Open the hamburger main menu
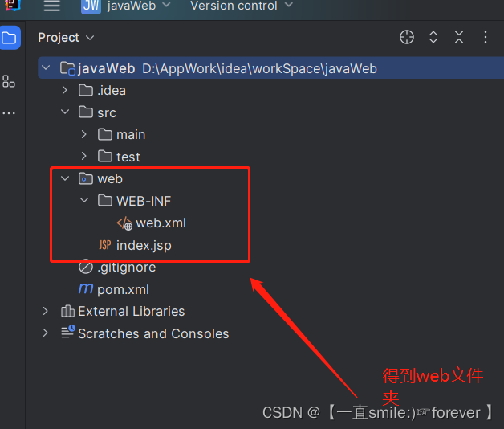504x429 pixels. coord(51,6)
